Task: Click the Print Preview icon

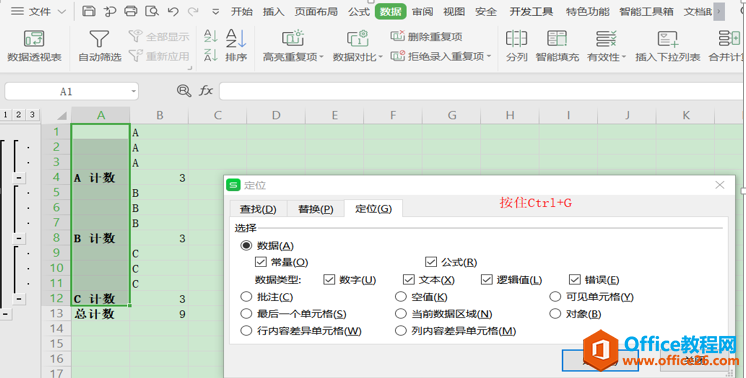Action: (x=152, y=11)
